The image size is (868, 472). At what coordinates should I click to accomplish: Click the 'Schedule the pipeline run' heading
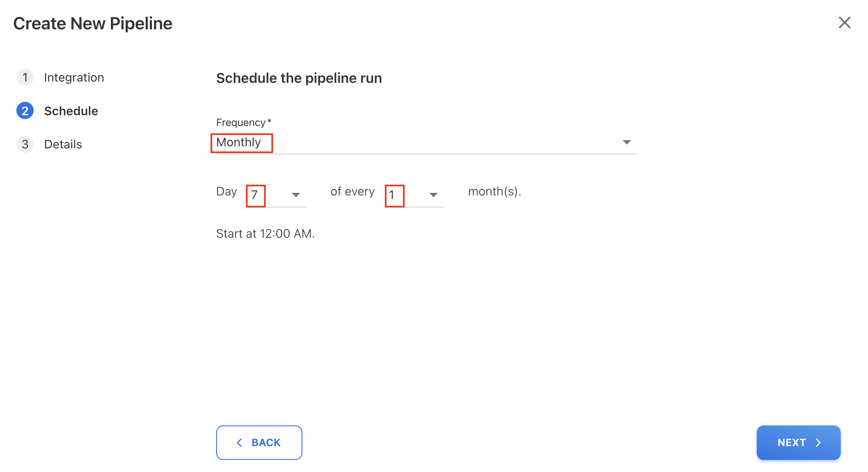coord(299,78)
